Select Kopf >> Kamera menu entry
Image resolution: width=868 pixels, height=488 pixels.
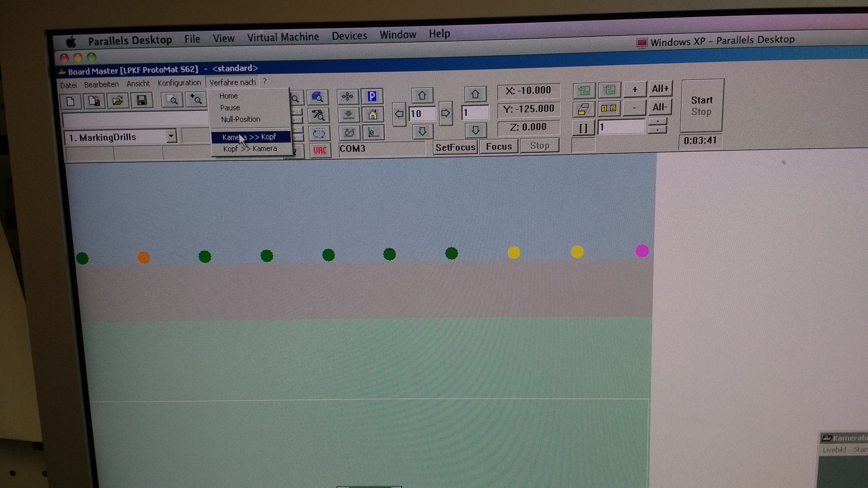pos(250,148)
